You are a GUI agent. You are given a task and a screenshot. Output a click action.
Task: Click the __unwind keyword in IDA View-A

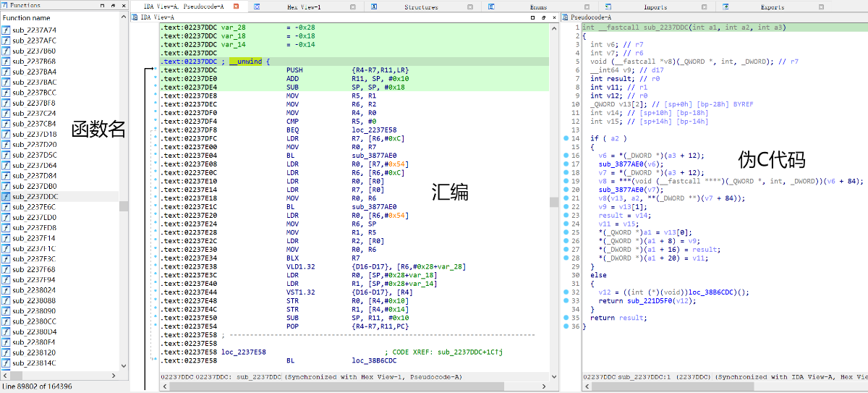(246, 62)
